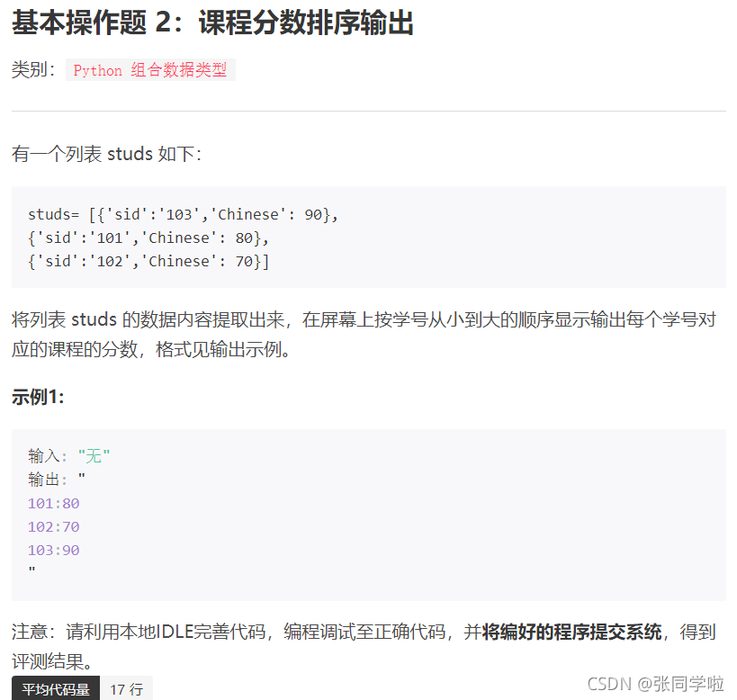The height and width of the screenshot is (700, 737).
Task: Click the 17 行 value
Action: (x=127, y=688)
